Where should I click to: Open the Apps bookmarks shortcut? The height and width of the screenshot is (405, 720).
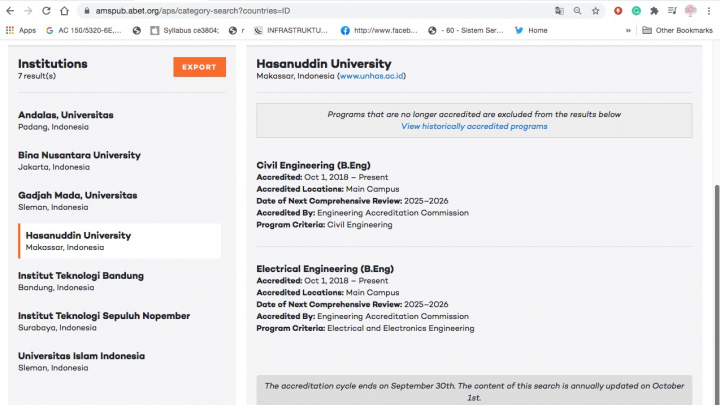point(20,30)
